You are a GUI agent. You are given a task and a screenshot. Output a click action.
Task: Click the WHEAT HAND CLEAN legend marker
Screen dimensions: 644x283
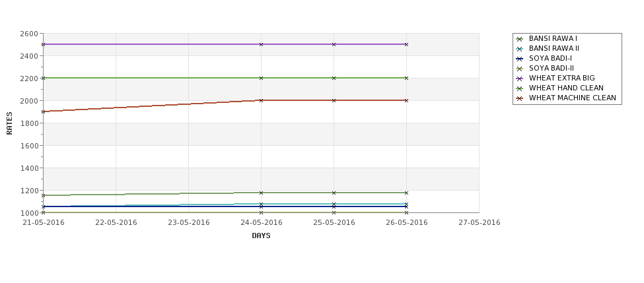[520, 88]
